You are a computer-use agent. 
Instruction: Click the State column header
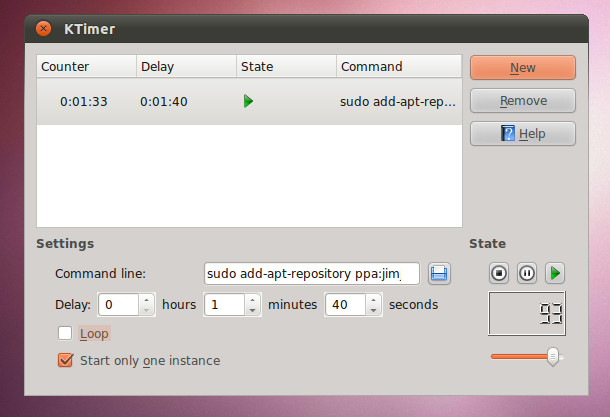coord(286,67)
